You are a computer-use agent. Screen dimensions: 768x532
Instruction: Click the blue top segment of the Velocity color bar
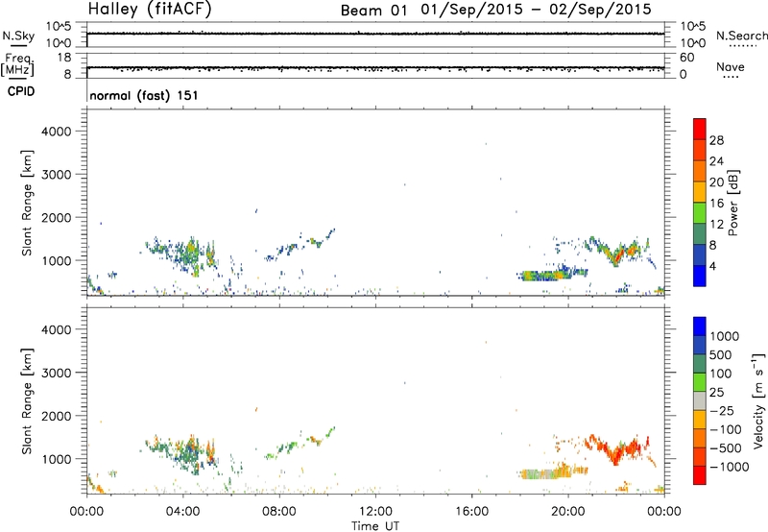click(700, 326)
